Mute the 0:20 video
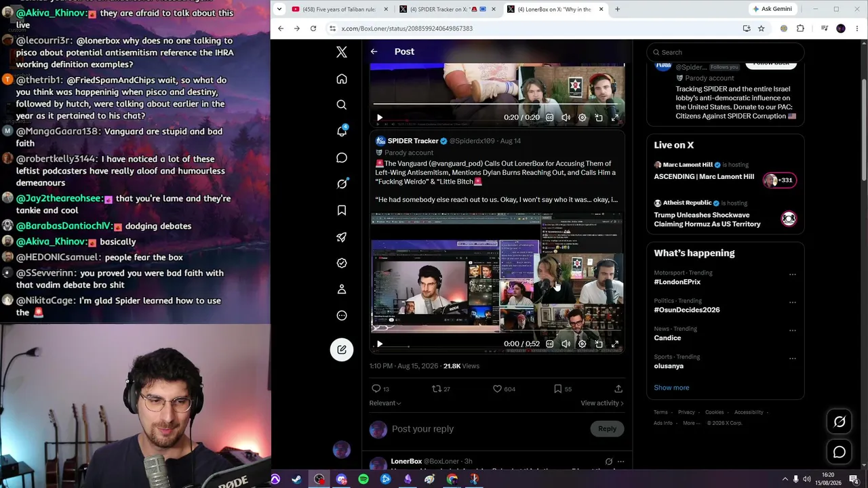The image size is (868, 488). (x=566, y=117)
